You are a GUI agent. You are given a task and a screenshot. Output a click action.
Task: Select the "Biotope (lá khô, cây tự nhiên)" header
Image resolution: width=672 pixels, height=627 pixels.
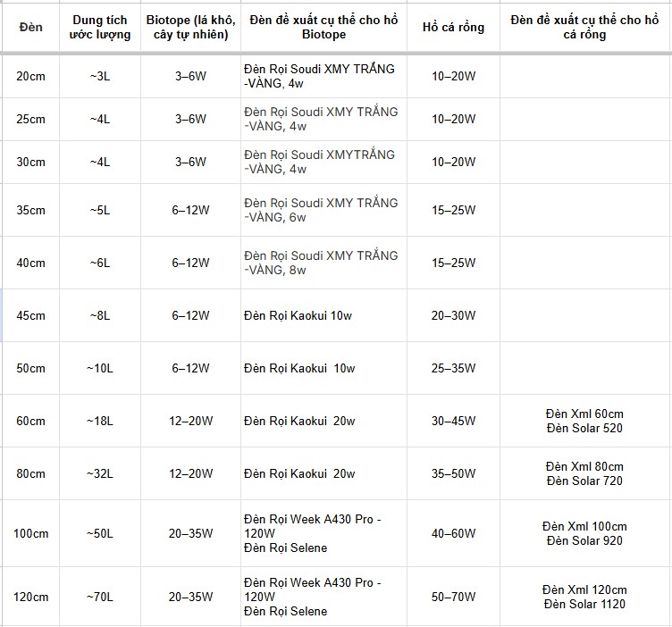pyautogui.click(x=189, y=27)
